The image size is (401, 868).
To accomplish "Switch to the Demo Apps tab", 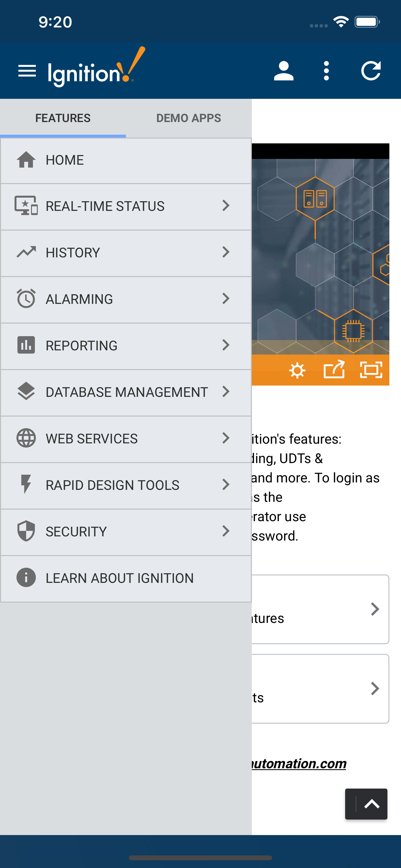I will (189, 118).
